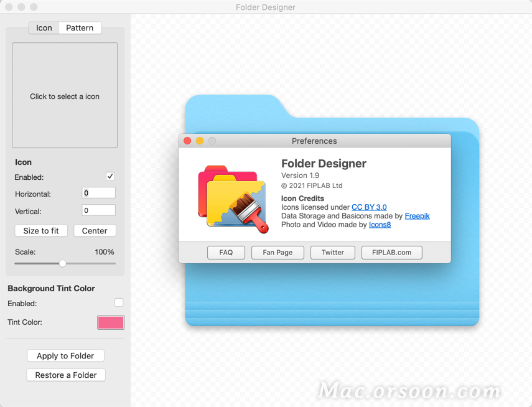Select the Horizontal offset input field

click(98, 194)
